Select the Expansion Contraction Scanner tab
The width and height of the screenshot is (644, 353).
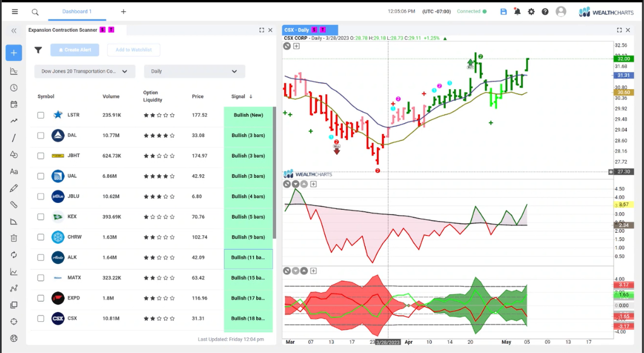(76, 30)
